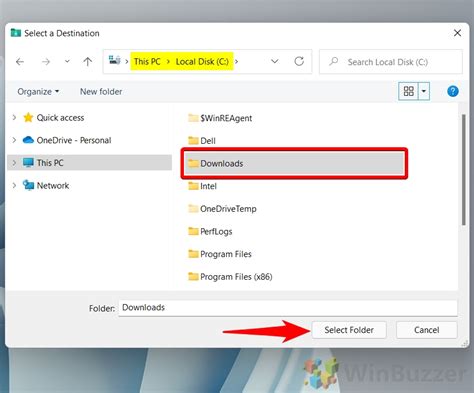Click the Local Disk (C:) breadcrumb
This screenshot has width=474, height=393.
[202, 62]
